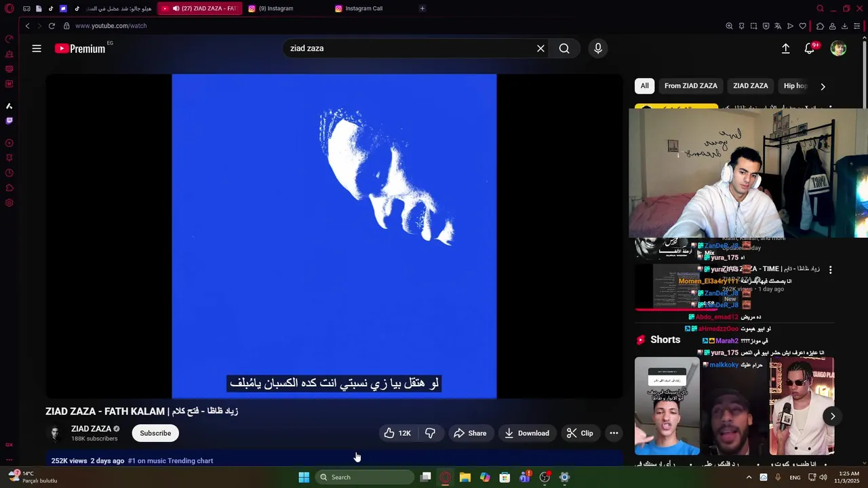Image resolution: width=868 pixels, height=488 pixels.
Task: Translate the page with the translate icon
Action: tap(778, 26)
